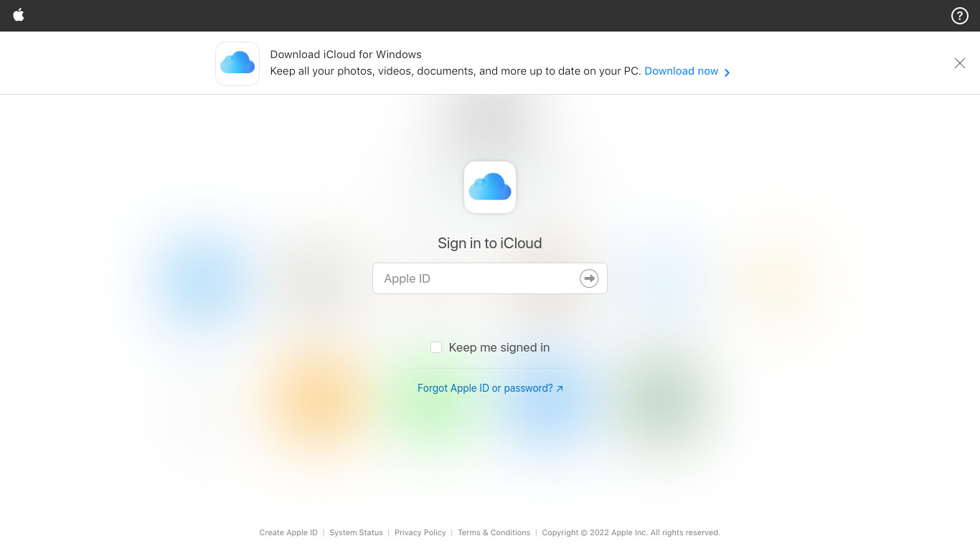The width and height of the screenshot is (980, 551).
Task: Submit Apple ID with the arrow button
Action: 589,278
